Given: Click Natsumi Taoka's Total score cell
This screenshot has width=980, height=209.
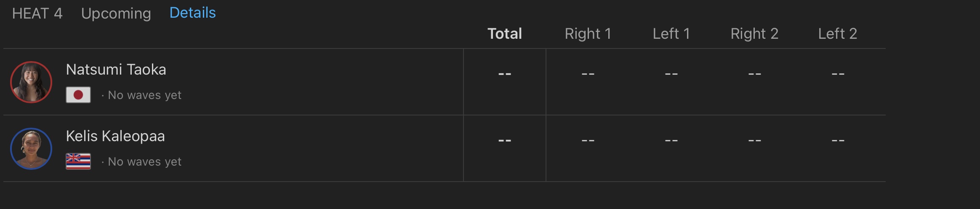Looking at the screenshot, I should (504, 74).
